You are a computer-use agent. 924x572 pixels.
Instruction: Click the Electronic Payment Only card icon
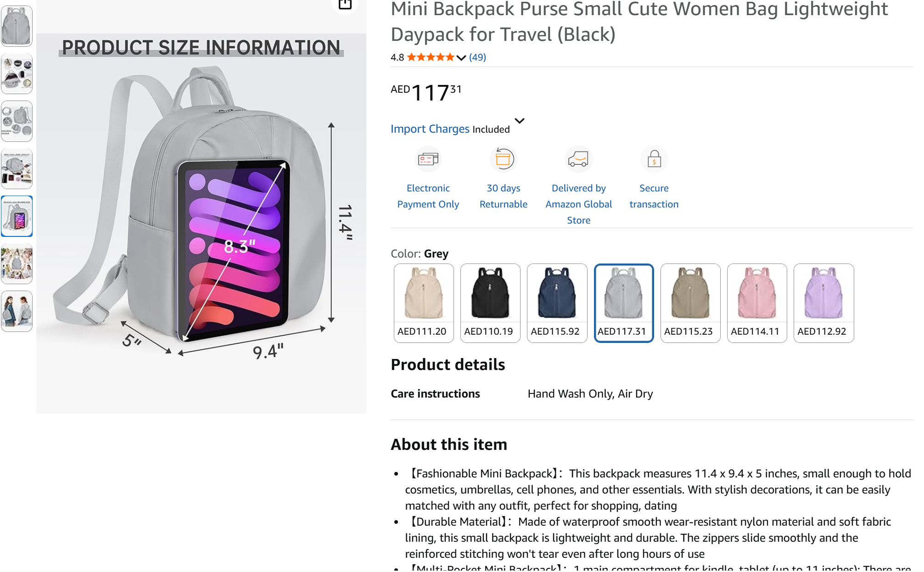click(x=428, y=159)
